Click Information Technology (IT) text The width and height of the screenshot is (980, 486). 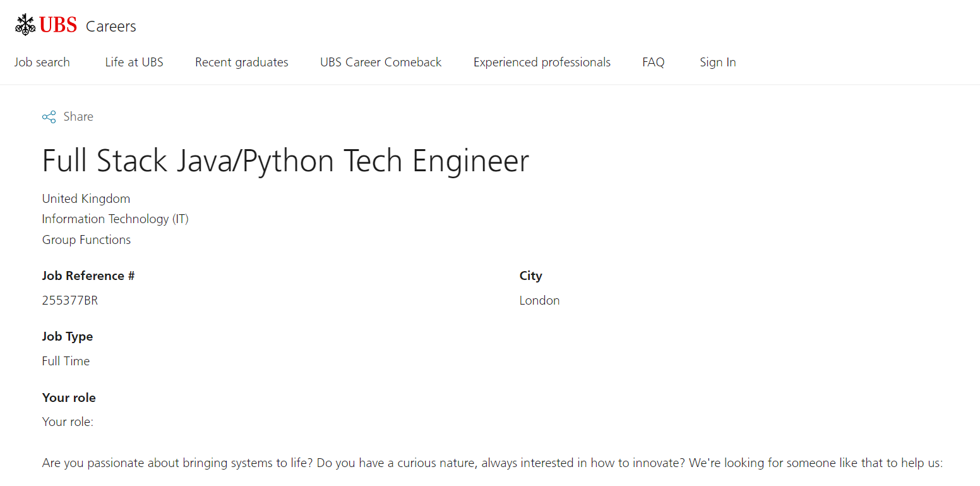click(x=116, y=219)
